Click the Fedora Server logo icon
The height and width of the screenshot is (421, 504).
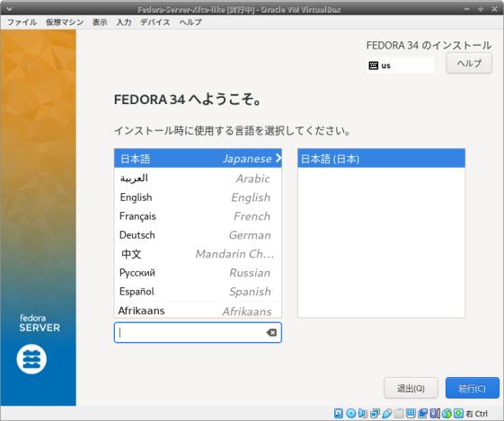tap(31, 359)
